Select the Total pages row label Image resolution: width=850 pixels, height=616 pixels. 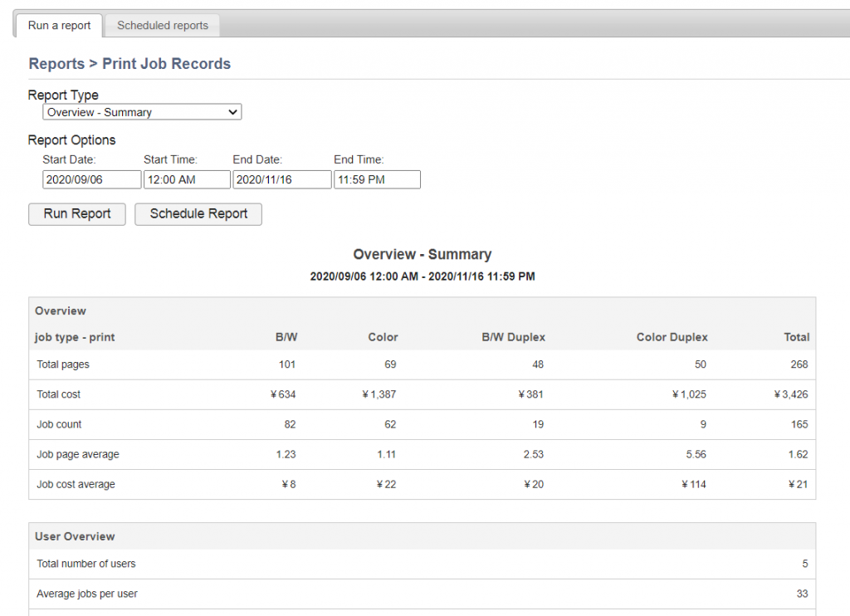point(63,364)
